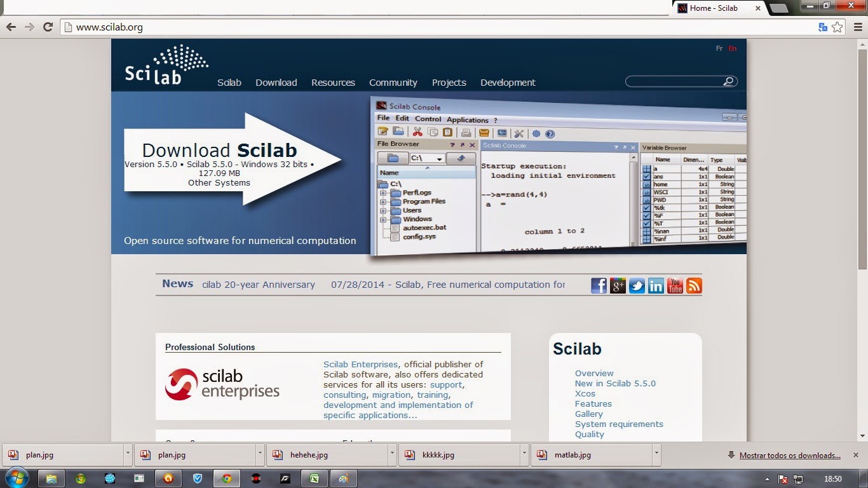The height and width of the screenshot is (488, 868).
Task: Open the Other Systems link
Action: point(219,182)
